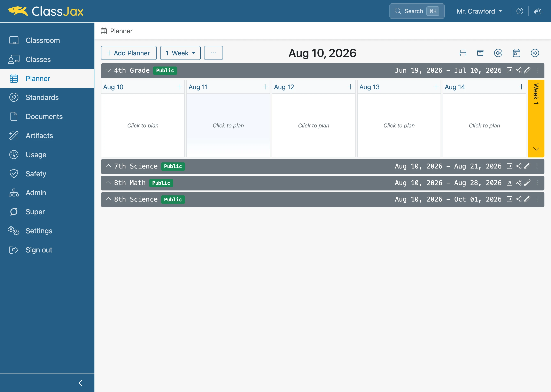Viewport: 551px width, 392px height.
Task: Open Standards in sidebar
Action: pos(47,97)
